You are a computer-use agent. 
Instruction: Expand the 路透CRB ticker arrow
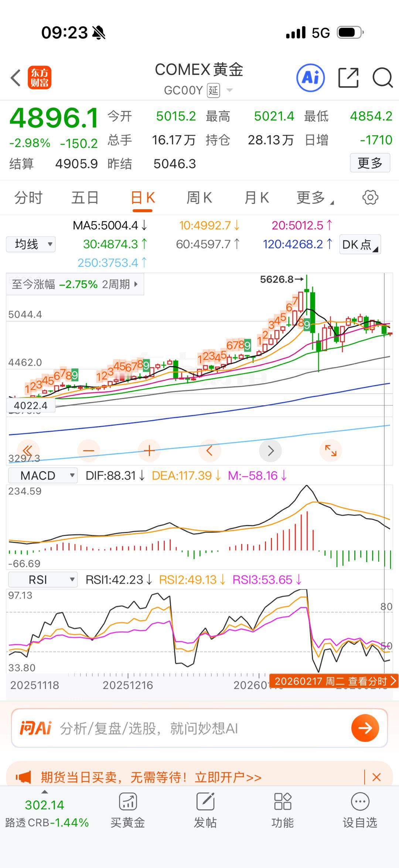[45, 792]
